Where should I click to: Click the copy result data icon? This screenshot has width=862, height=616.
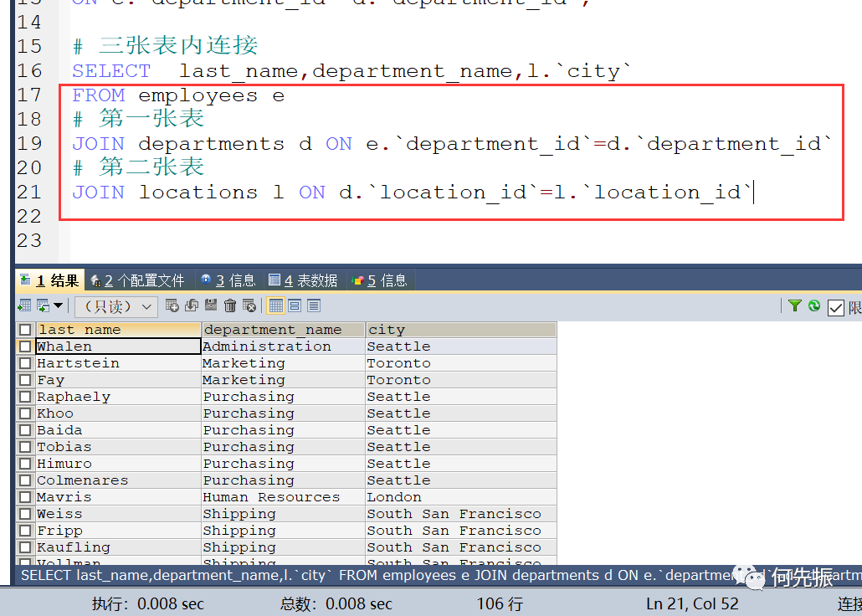(x=44, y=305)
